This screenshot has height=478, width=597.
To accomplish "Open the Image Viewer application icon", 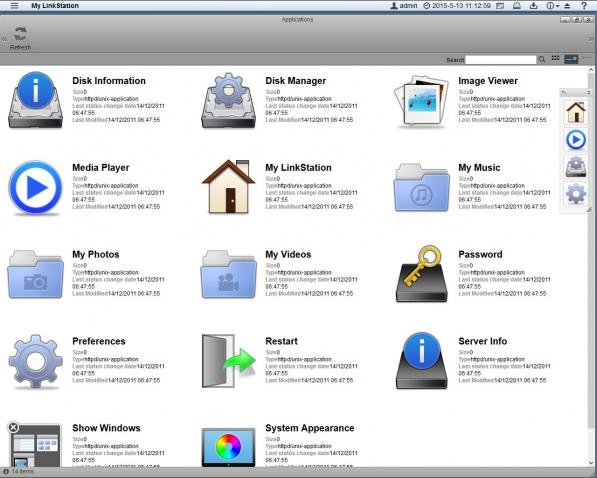I will (x=421, y=101).
